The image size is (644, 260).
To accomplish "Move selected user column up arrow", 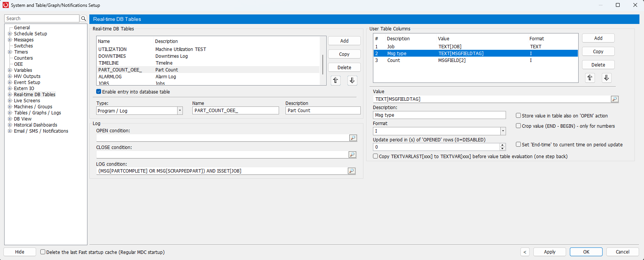I will 590,78.
